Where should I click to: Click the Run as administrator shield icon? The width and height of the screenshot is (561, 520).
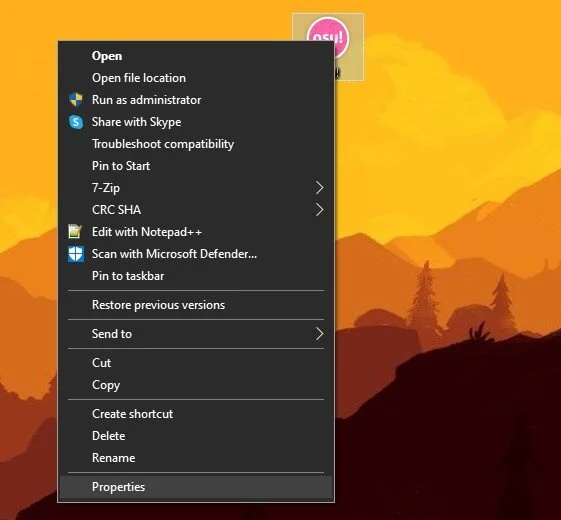tap(75, 100)
